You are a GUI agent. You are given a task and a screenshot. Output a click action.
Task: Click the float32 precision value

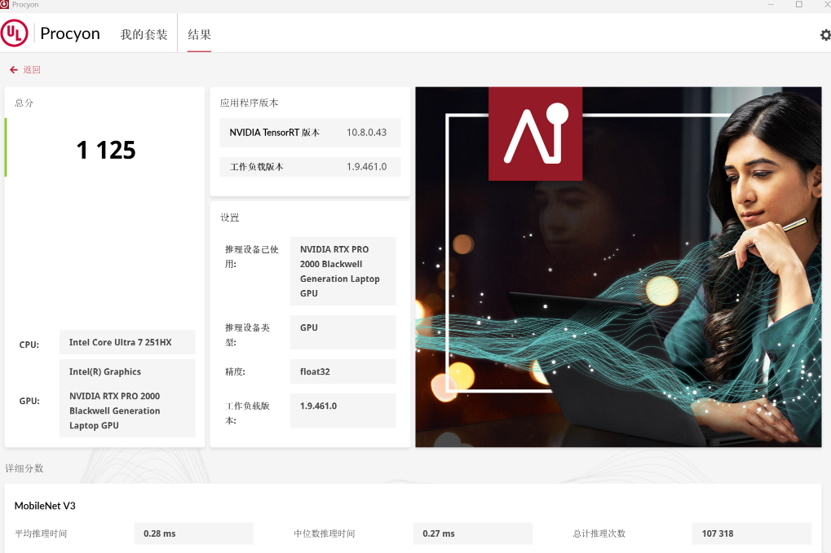(x=342, y=371)
